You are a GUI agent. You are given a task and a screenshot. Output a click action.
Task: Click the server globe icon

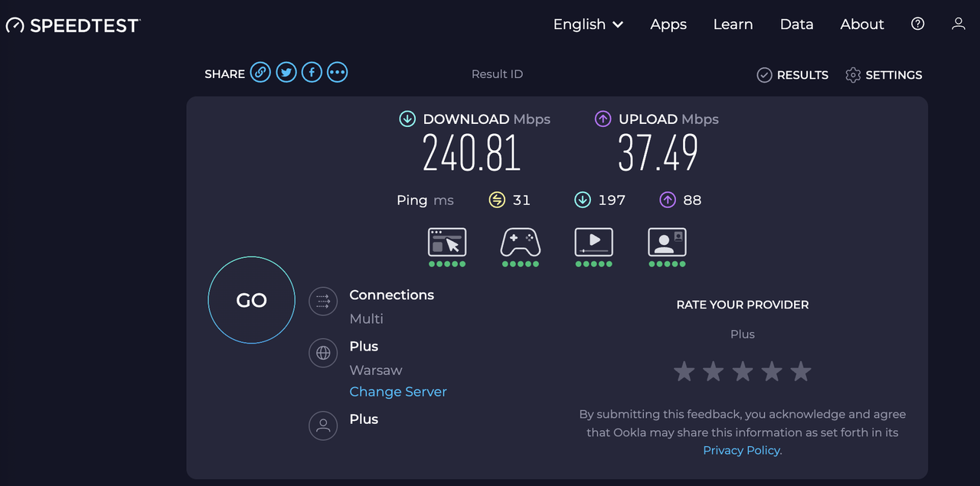323,353
